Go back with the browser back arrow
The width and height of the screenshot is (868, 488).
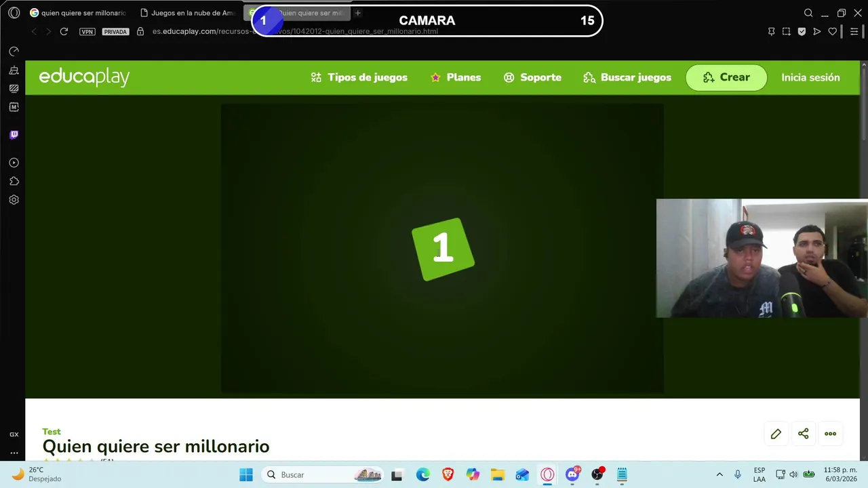coord(34,31)
